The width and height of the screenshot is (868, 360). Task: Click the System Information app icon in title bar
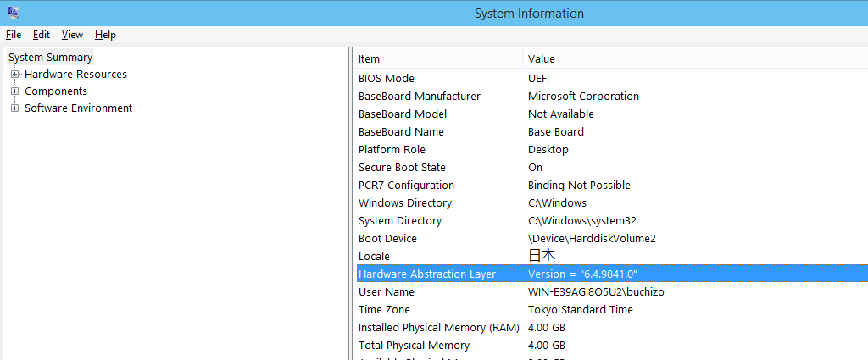point(12,13)
